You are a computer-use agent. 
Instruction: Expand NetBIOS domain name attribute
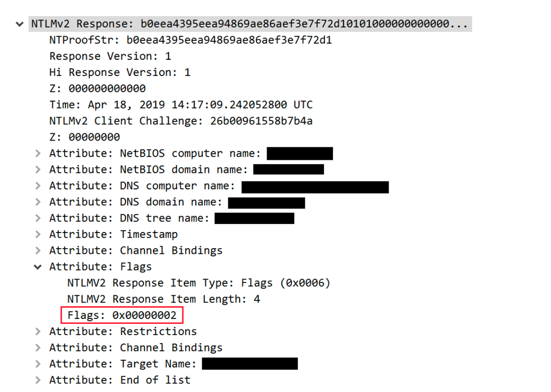coord(38,169)
